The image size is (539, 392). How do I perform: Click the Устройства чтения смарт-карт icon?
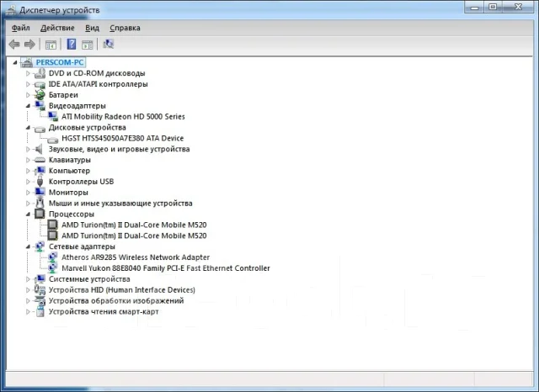40,312
